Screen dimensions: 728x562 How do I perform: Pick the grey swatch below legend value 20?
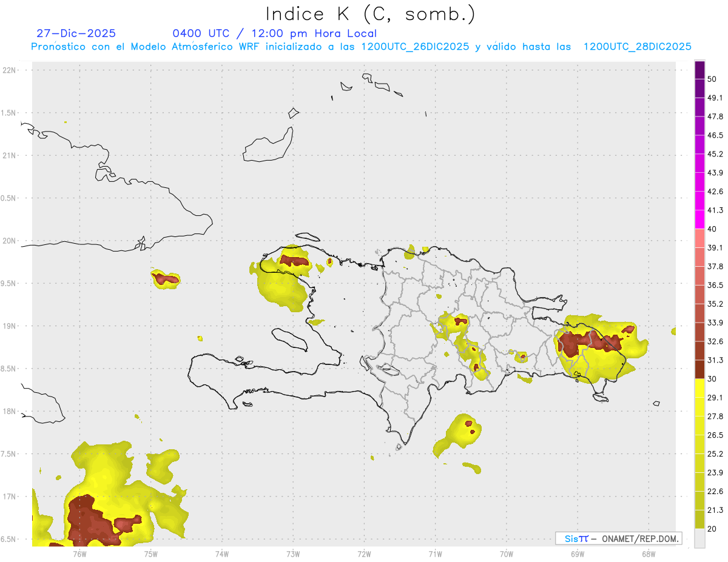700,538
